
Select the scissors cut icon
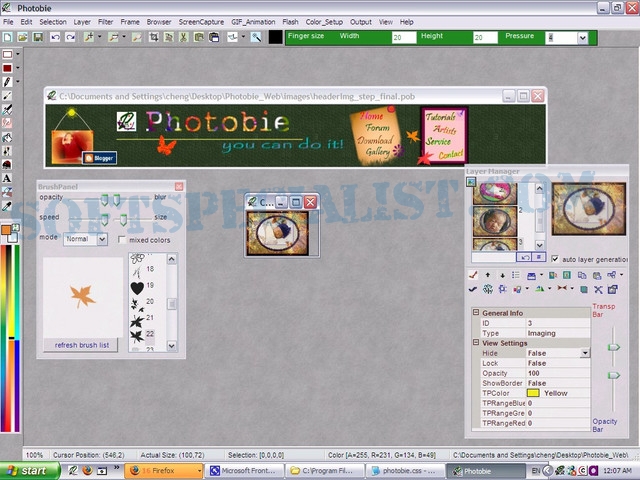coord(183,38)
